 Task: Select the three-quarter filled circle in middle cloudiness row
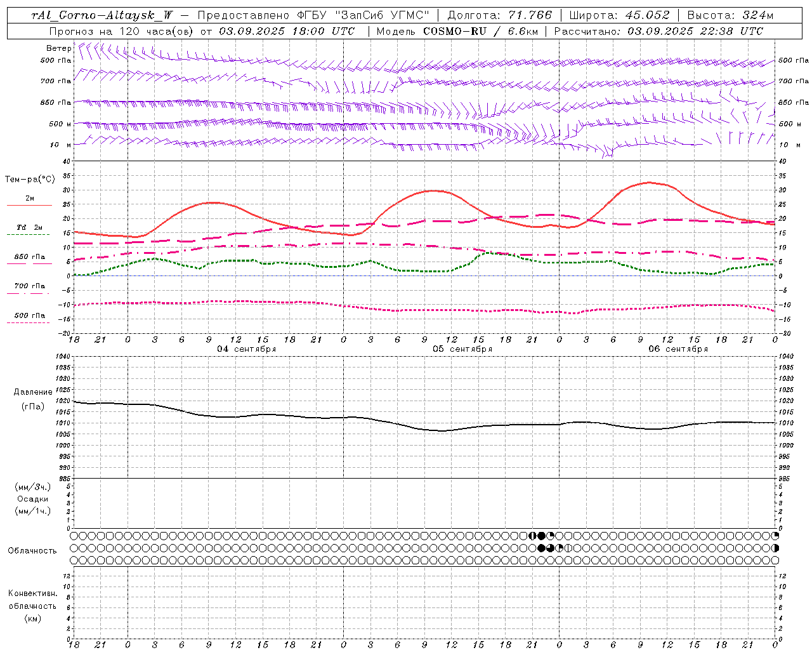coord(550,548)
